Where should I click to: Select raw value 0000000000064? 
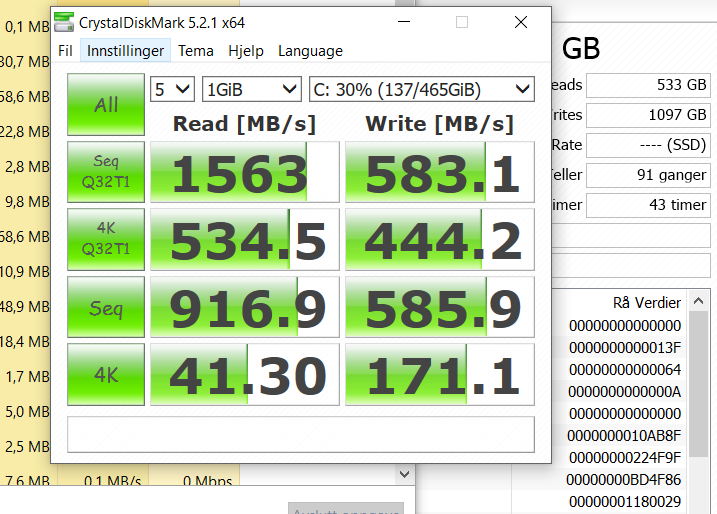[x=625, y=369]
